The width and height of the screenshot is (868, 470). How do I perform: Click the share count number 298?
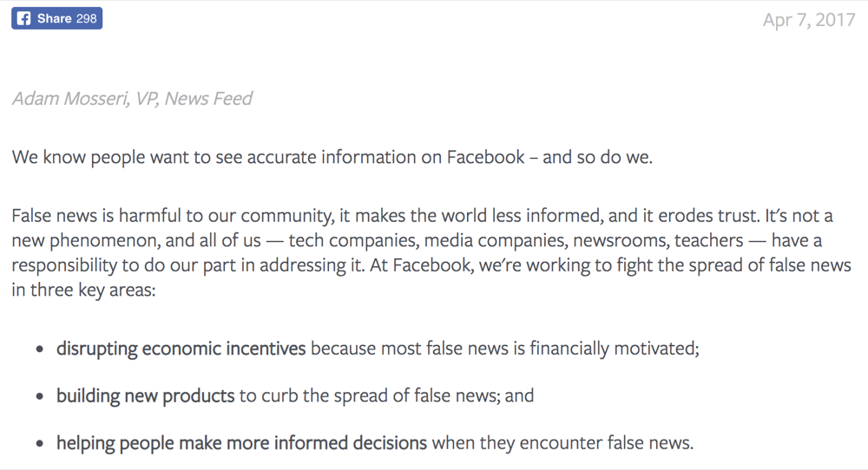[x=88, y=18]
